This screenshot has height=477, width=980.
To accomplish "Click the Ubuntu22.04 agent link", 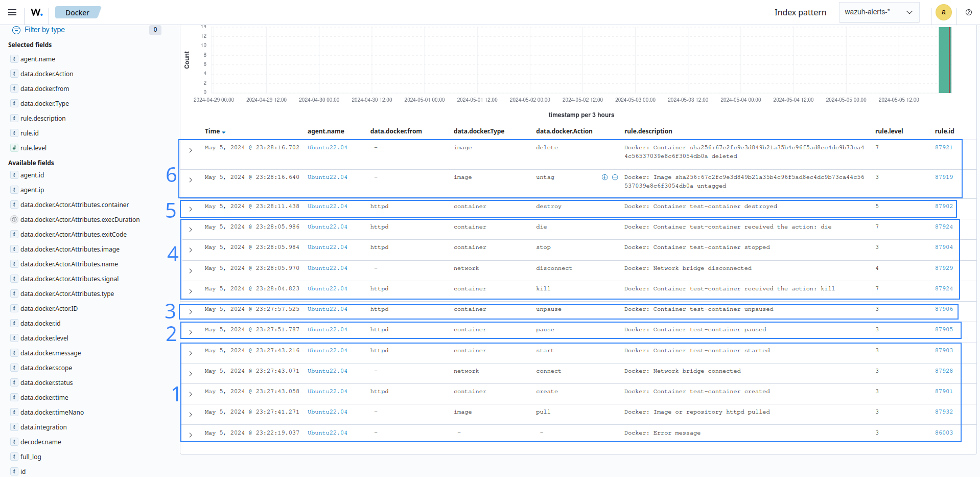I will click(327, 147).
